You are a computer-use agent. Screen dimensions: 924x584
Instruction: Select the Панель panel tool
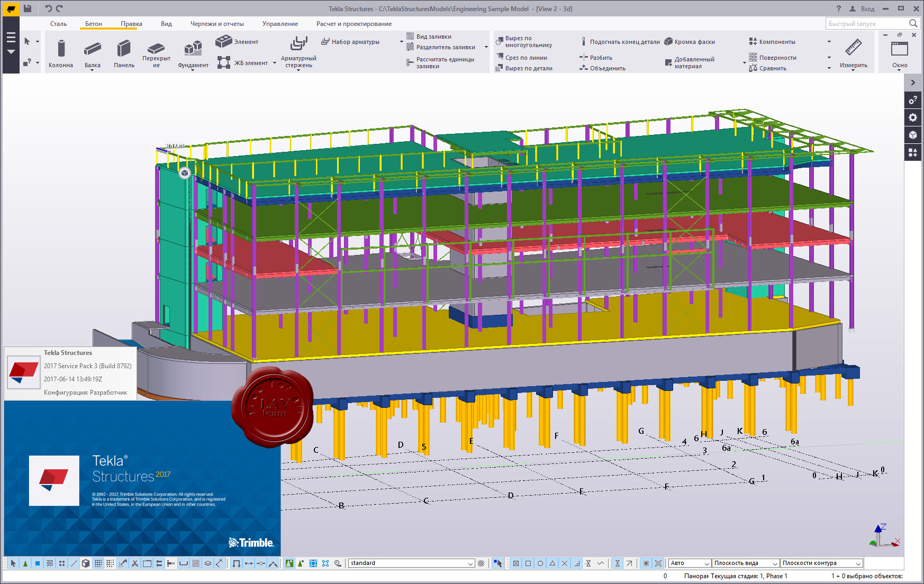click(124, 53)
